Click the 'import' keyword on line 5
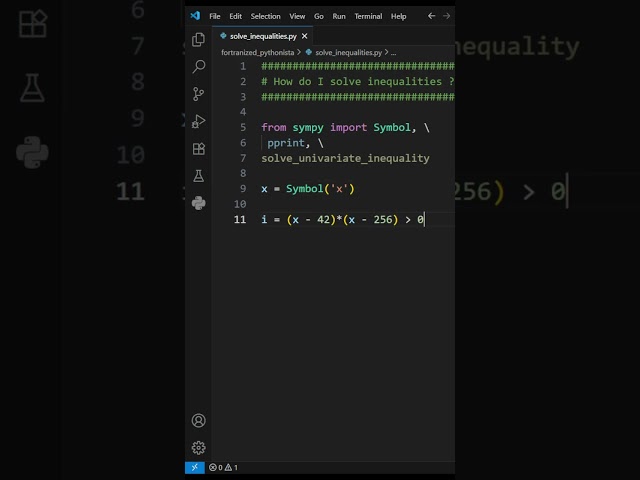The image size is (640, 480). click(349, 128)
